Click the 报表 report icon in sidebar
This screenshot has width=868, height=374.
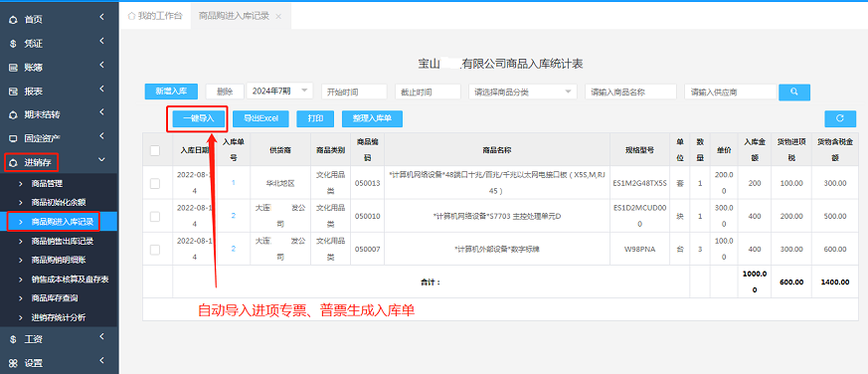(13, 92)
